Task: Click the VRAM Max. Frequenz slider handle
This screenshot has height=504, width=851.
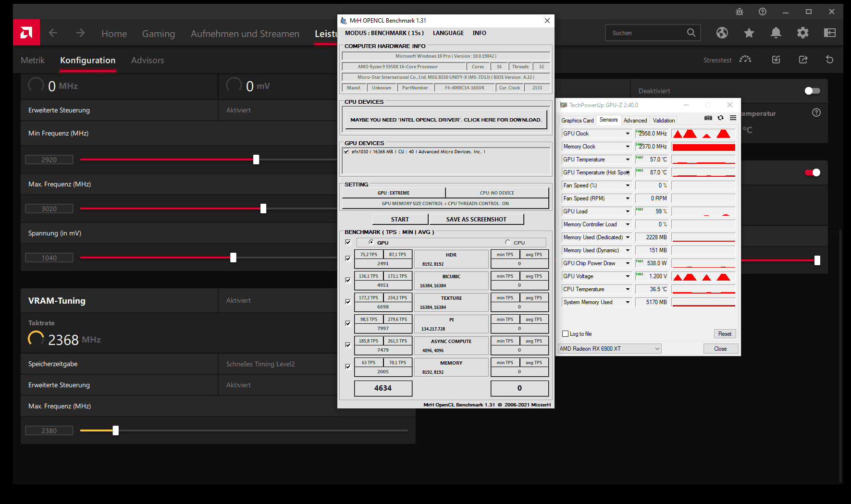Action: click(115, 430)
